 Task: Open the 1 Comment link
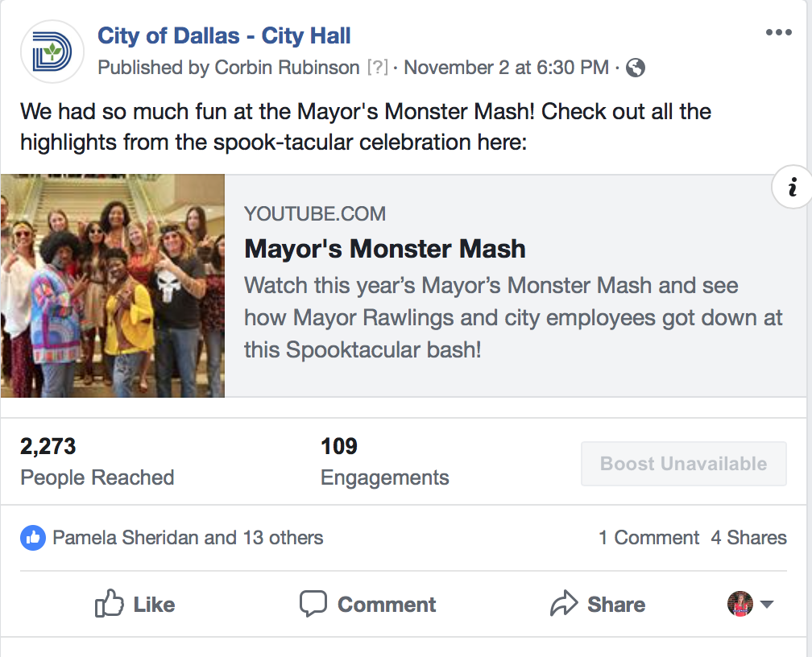(x=648, y=538)
